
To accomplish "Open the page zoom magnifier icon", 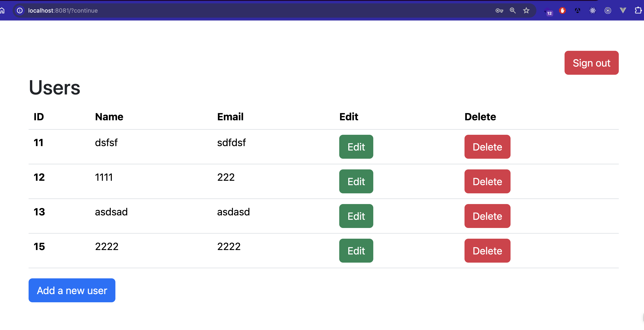I will (x=512, y=10).
